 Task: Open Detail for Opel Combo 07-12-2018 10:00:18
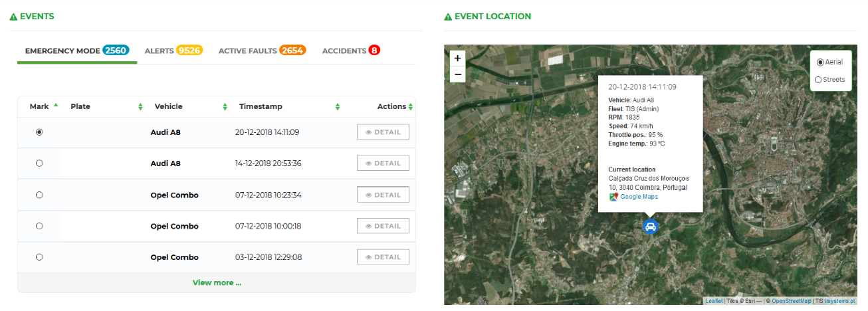(x=383, y=226)
